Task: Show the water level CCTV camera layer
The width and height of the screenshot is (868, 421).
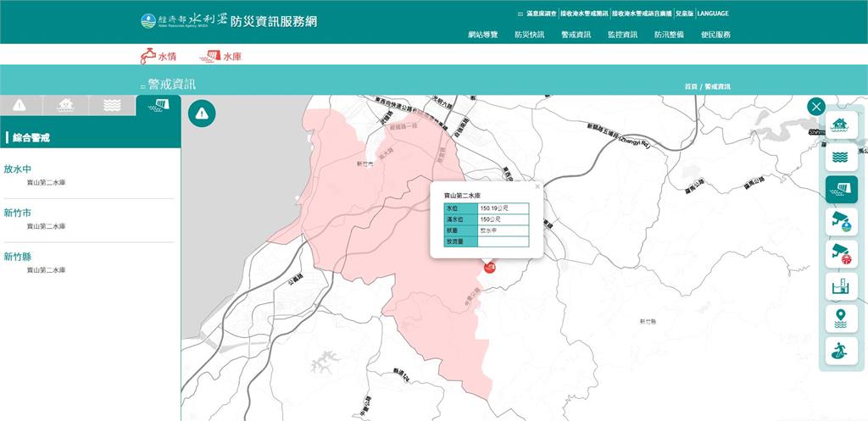Action: pos(841,221)
